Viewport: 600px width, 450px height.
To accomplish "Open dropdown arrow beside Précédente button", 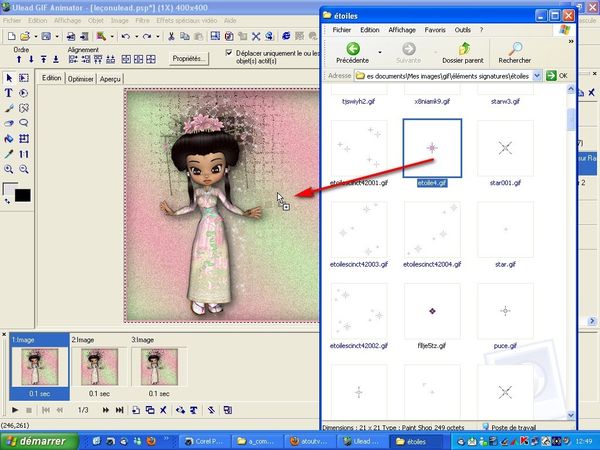I will pyautogui.click(x=380, y=52).
